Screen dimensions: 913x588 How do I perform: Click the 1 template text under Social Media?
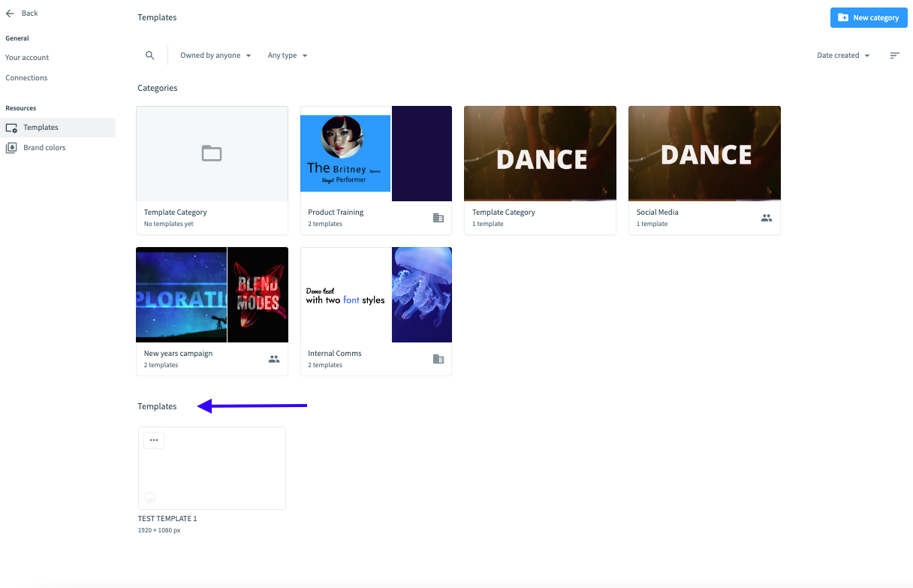pyautogui.click(x=652, y=224)
